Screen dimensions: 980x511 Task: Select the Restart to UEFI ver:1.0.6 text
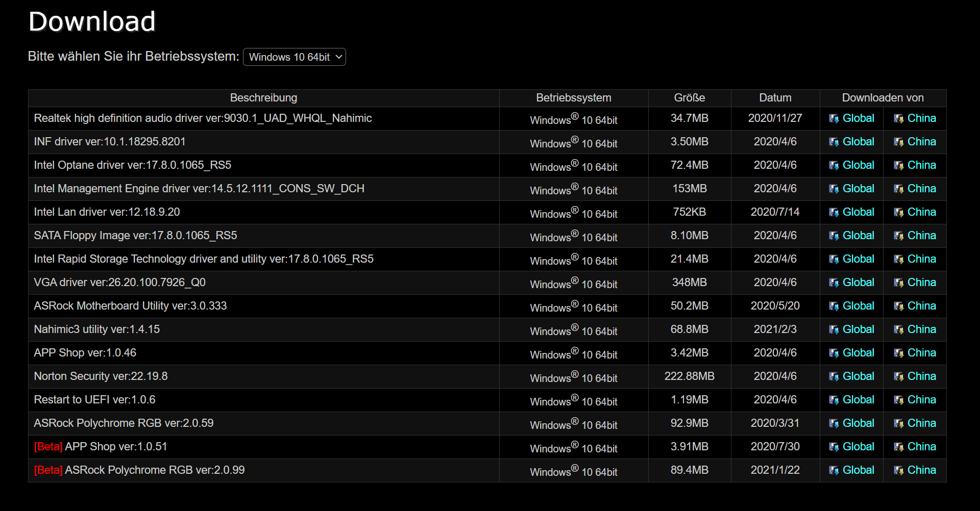94,400
